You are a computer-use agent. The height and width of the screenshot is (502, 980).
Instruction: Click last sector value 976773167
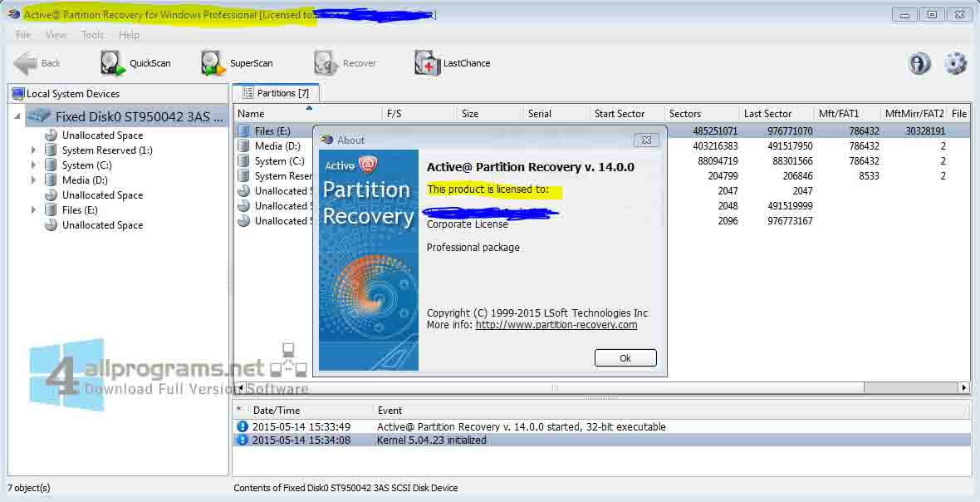(x=790, y=221)
